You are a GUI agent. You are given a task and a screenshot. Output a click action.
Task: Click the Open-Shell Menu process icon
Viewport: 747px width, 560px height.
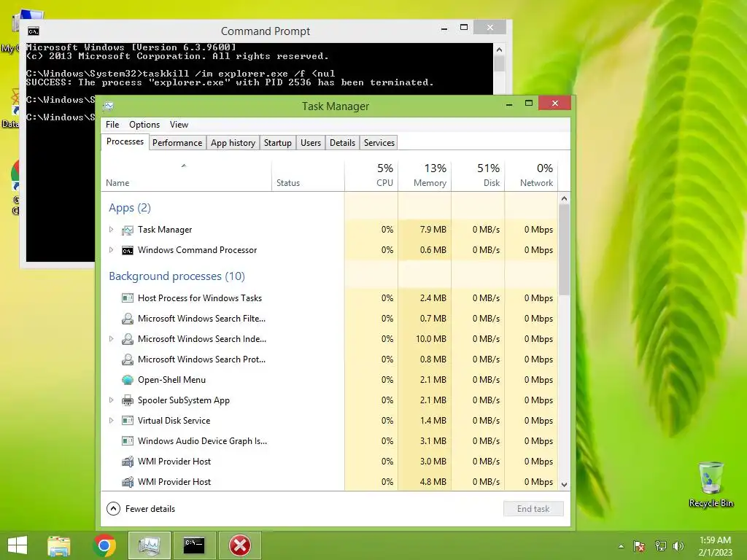pos(127,380)
